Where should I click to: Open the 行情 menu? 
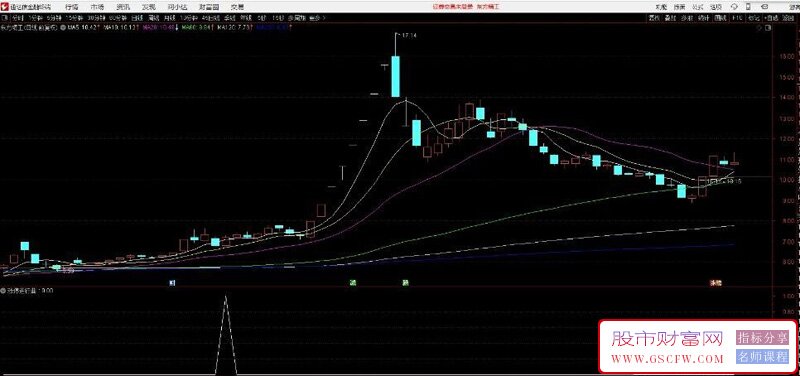point(72,7)
